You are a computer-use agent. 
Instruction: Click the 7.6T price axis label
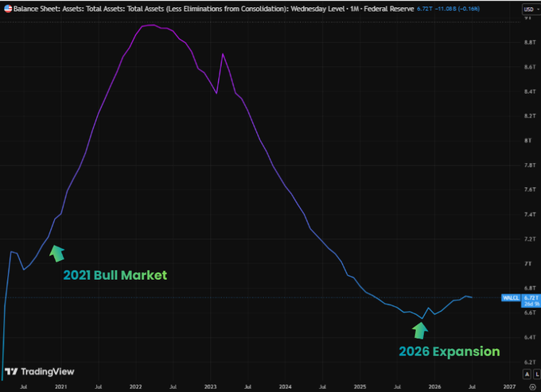click(530, 189)
